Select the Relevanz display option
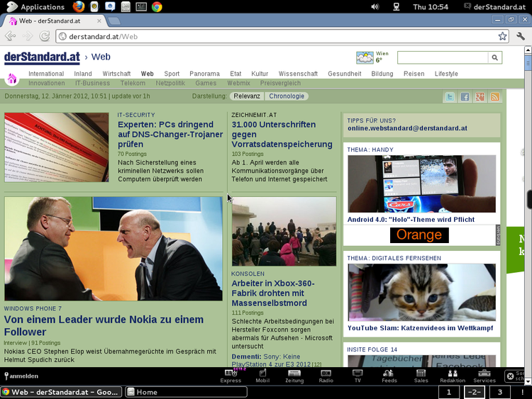The image size is (532, 399). pos(247,96)
